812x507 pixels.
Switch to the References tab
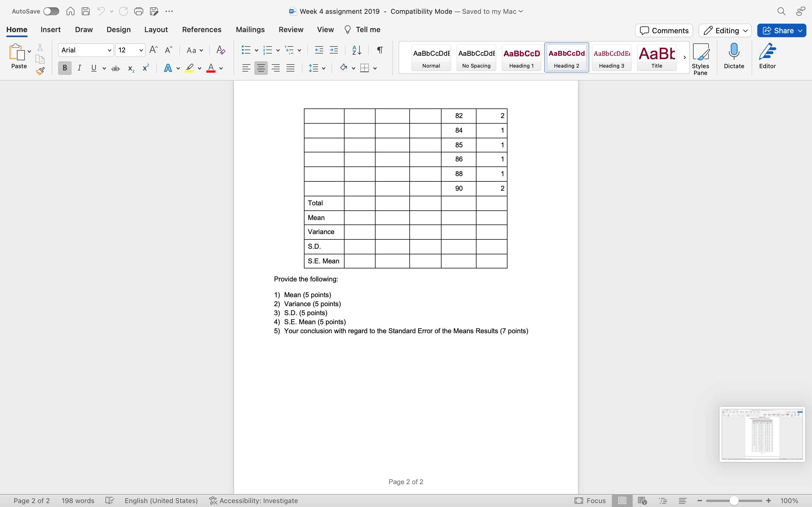point(201,30)
